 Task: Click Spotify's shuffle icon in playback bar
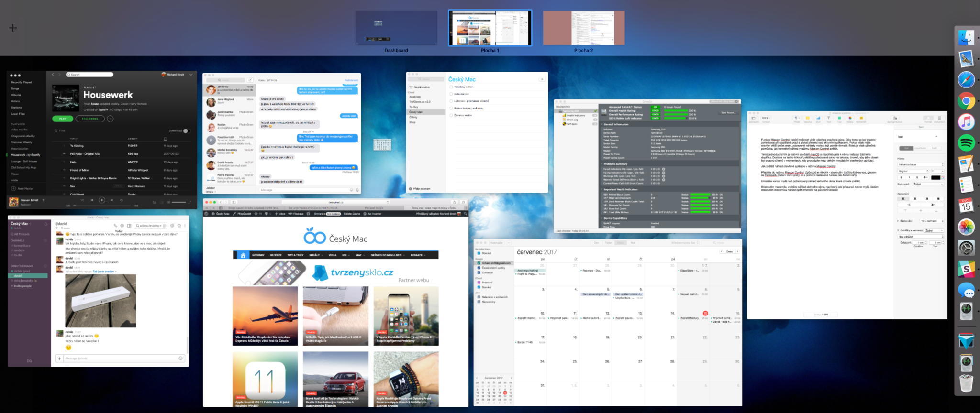82,200
